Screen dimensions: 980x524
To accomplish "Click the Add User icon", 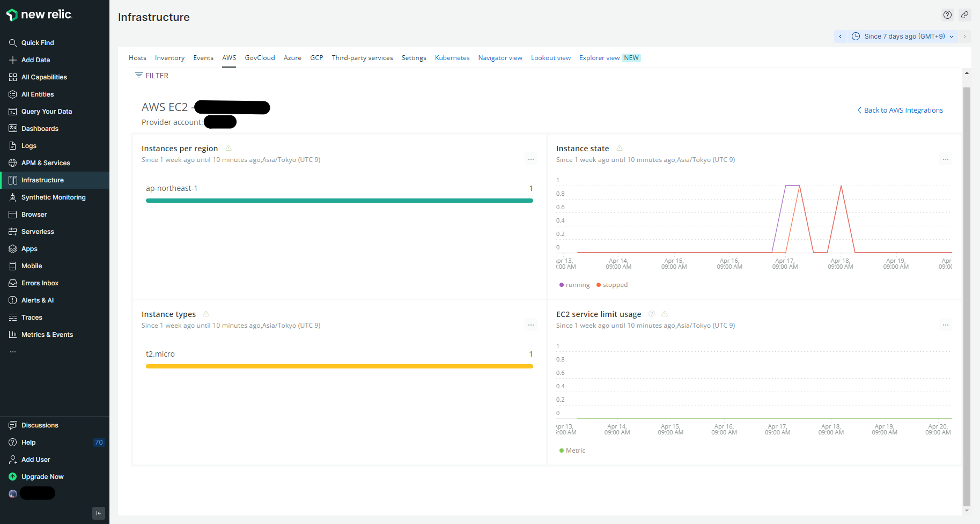I will (x=13, y=460).
